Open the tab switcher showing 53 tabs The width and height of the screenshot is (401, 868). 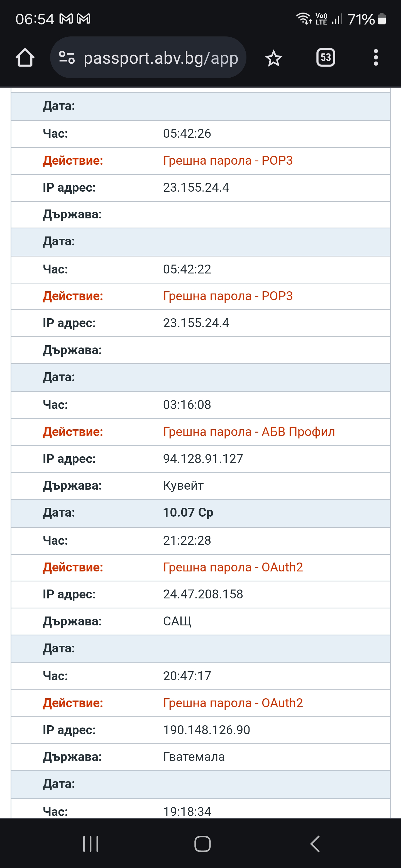click(326, 58)
